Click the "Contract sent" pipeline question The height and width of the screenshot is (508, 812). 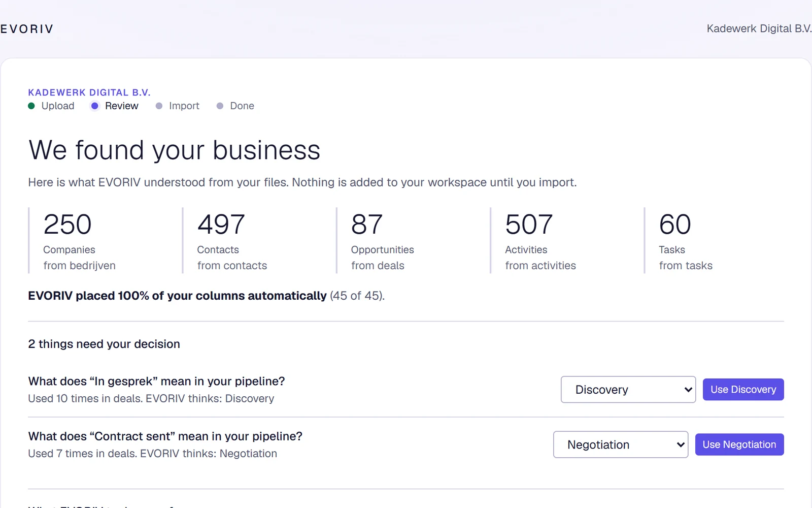(165, 436)
